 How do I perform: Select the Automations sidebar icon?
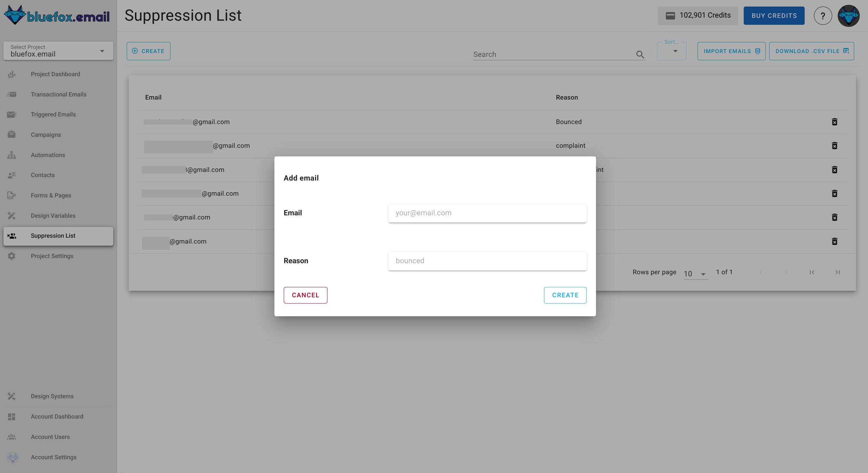(x=11, y=155)
